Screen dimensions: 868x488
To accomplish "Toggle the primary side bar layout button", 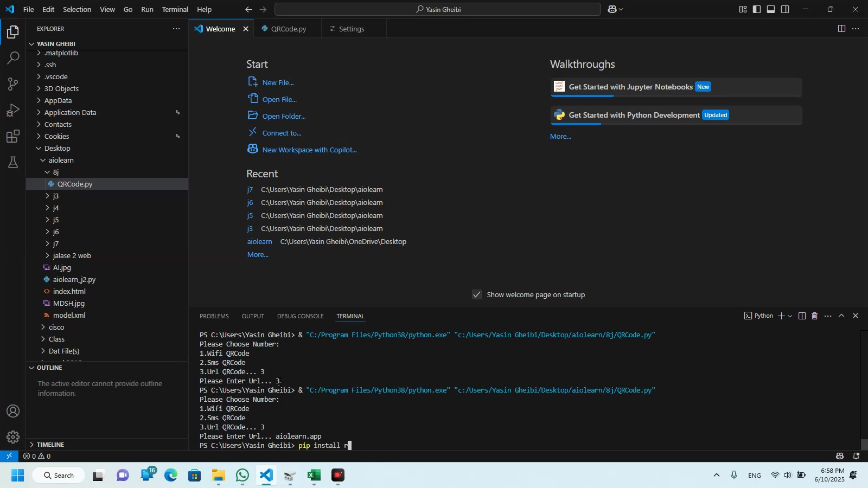I will 757,9.
